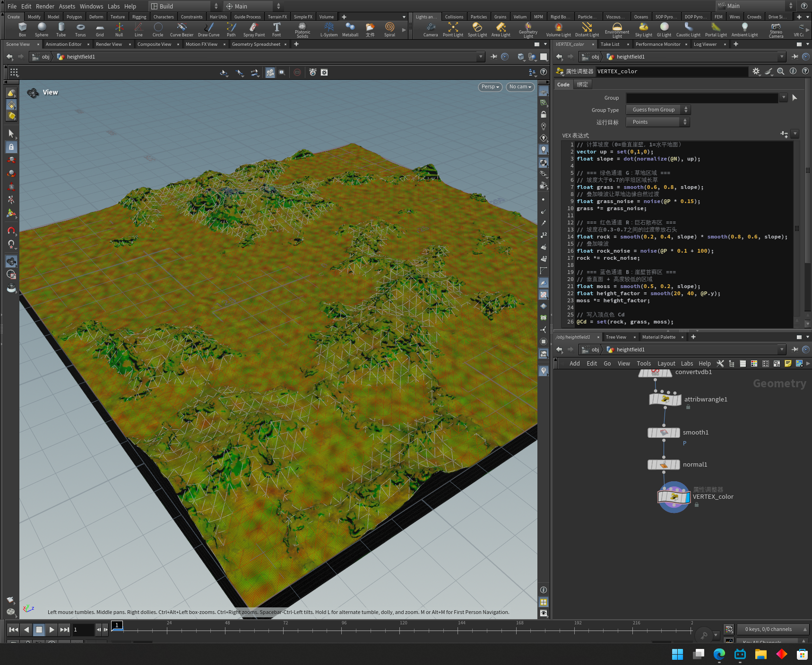Click the parameter pane gear icon
The height and width of the screenshot is (665, 812).
point(756,71)
